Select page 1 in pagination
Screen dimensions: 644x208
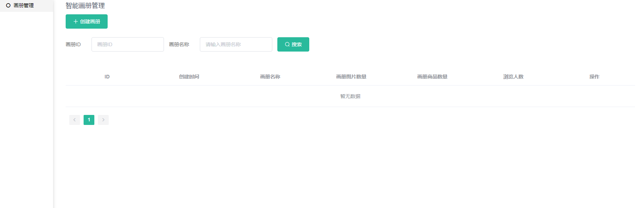pyautogui.click(x=89, y=120)
